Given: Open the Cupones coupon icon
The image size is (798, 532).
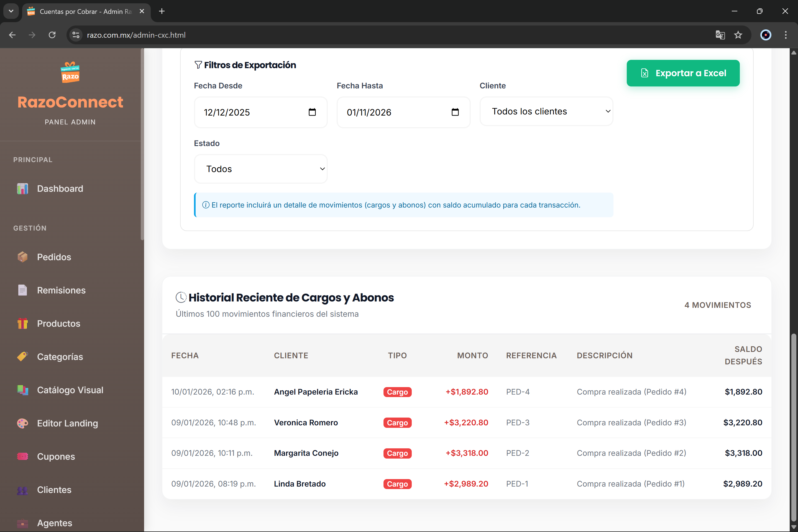Looking at the screenshot, I should pyautogui.click(x=22, y=456).
